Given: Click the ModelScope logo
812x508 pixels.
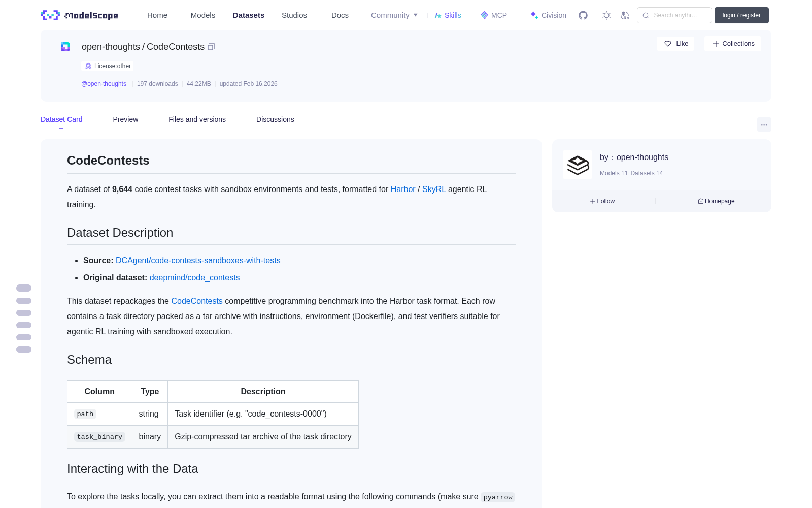Looking at the screenshot, I should tap(80, 15).
